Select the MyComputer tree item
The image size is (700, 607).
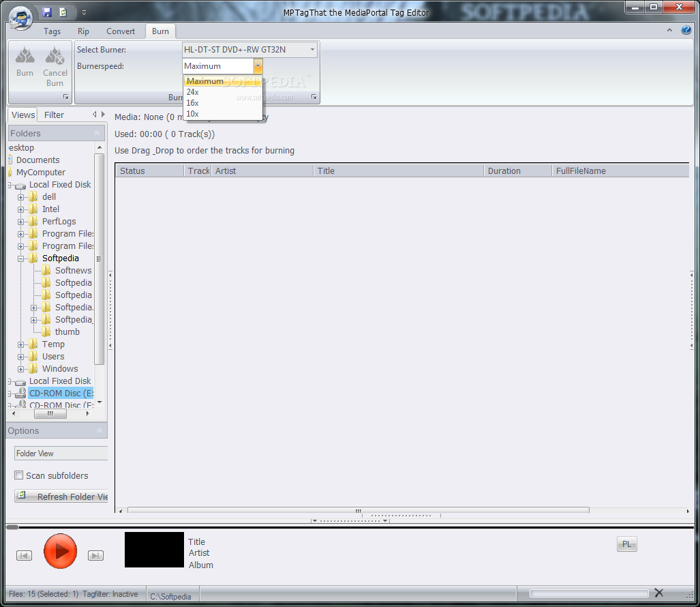point(41,172)
